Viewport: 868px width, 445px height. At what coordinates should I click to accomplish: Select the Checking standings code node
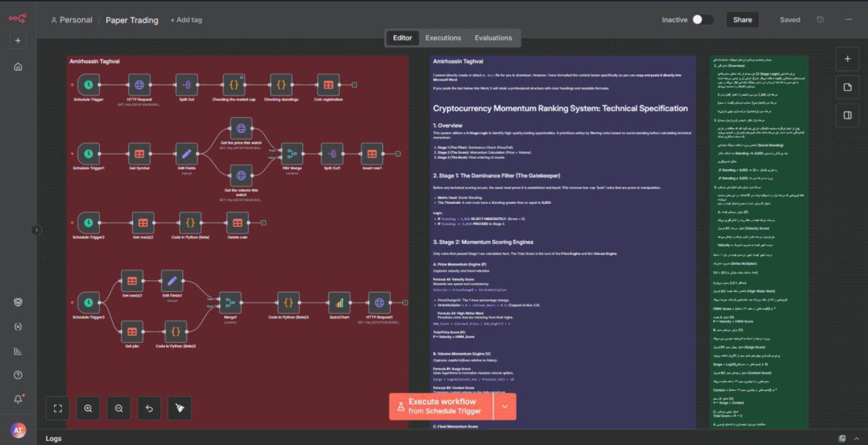point(281,85)
